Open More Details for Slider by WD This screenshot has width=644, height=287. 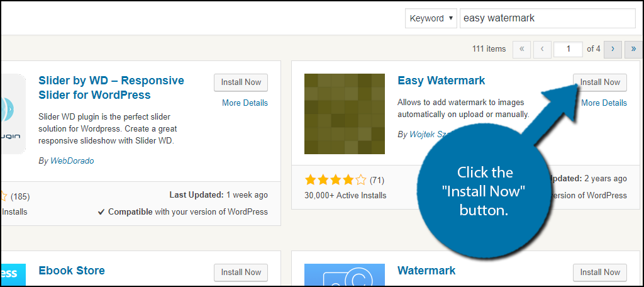245,103
